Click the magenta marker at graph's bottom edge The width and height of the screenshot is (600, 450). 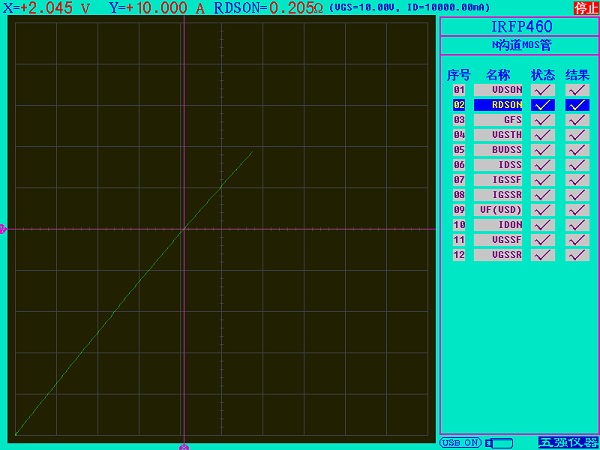(x=183, y=446)
